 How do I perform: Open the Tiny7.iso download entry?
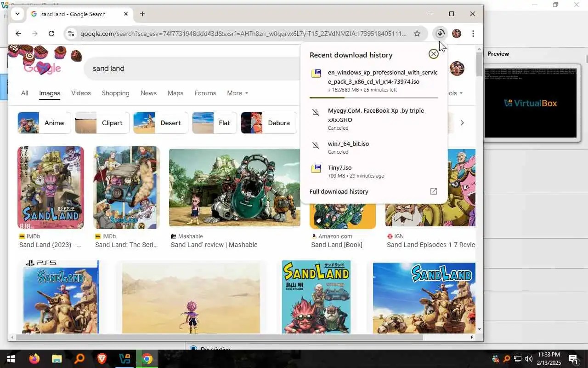[x=373, y=172]
